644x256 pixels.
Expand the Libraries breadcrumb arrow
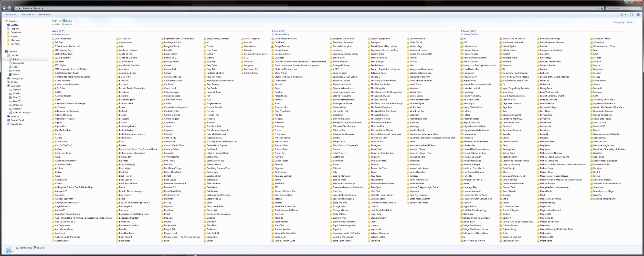pyautogui.click(x=32, y=8)
